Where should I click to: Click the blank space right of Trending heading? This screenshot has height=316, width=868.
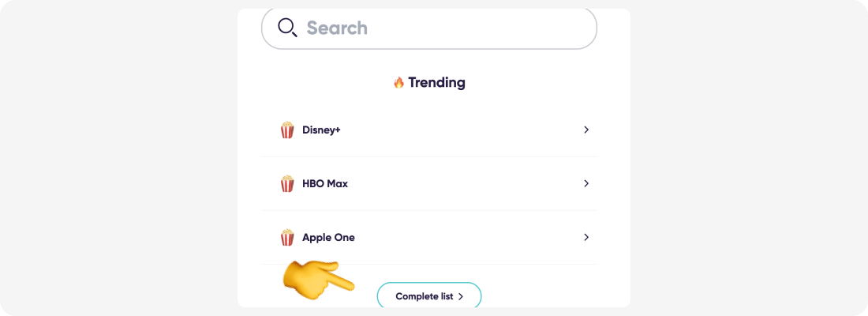click(x=531, y=83)
